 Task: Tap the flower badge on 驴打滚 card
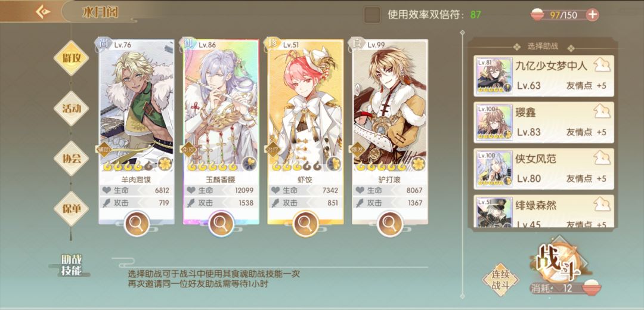tap(418, 164)
